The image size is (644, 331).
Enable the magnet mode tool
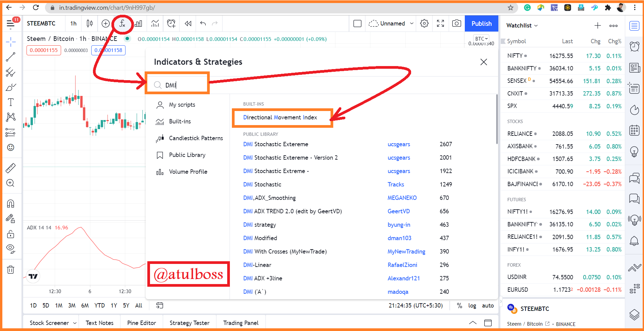pyautogui.click(x=11, y=204)
